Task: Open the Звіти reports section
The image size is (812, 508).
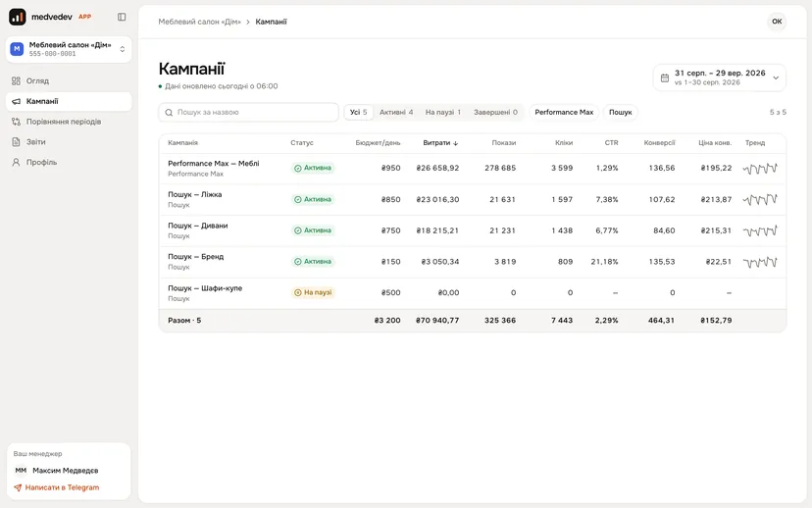Action: pyautogui.click(x=69, y=142)
